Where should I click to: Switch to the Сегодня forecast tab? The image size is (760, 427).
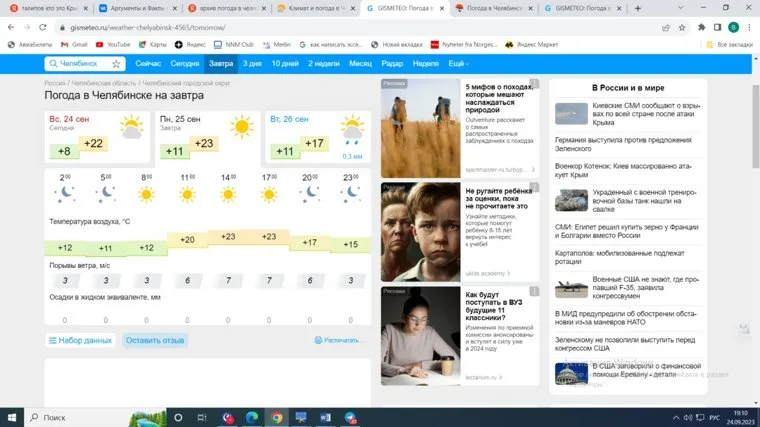point(184,63)
